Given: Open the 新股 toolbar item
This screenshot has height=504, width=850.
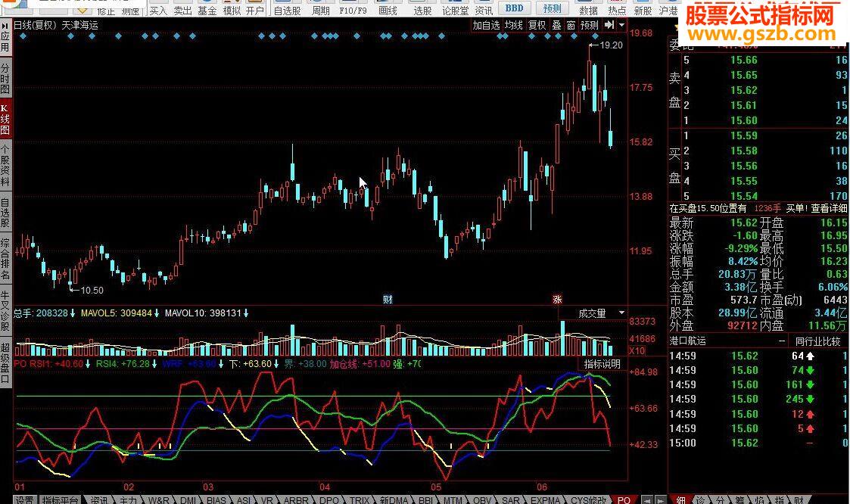Looking at the screenshot, I should pyautogui.click(x=643, y=11).
